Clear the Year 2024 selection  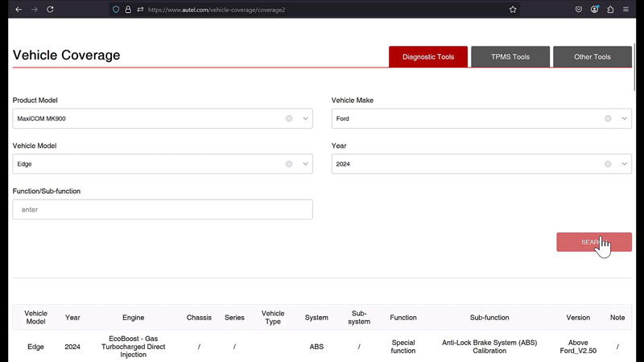click(608, 164)
